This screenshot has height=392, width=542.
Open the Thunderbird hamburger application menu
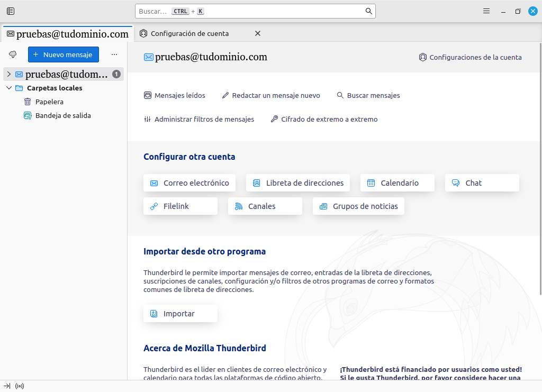486,11
